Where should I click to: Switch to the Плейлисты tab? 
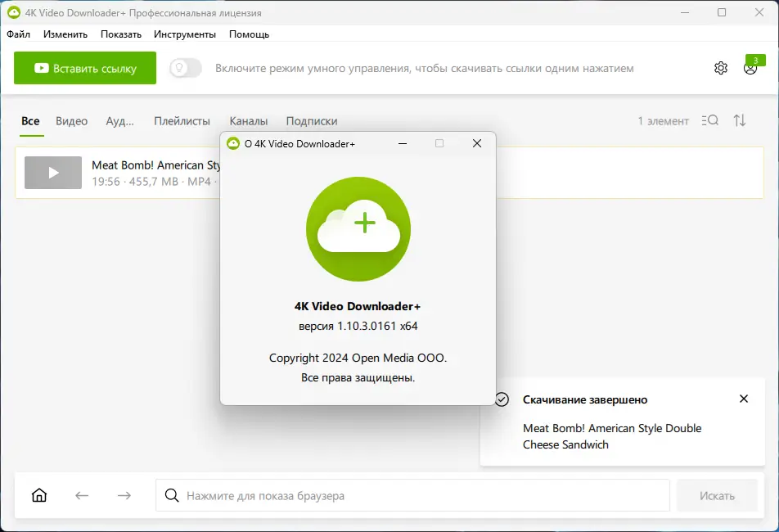click(182, 120)
